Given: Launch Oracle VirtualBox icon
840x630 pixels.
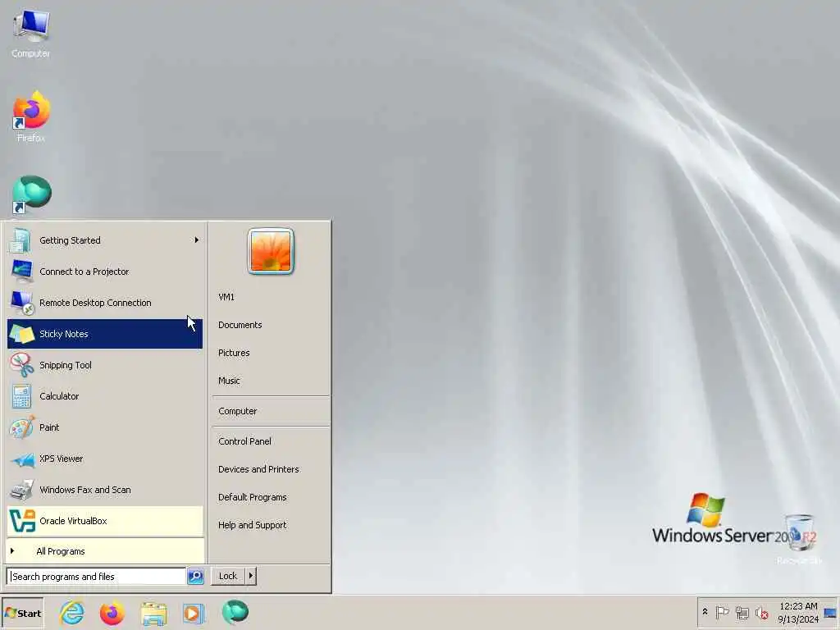Looking at the screenshot, I should 22,521.
